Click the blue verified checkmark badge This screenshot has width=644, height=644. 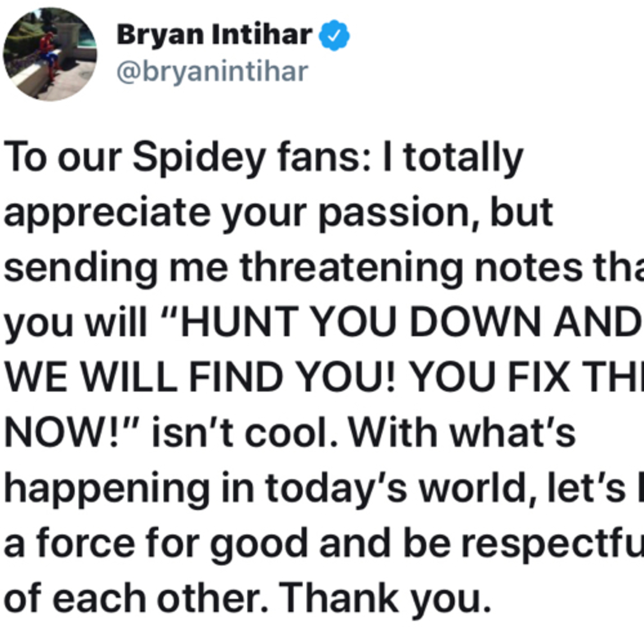point(334,35)
